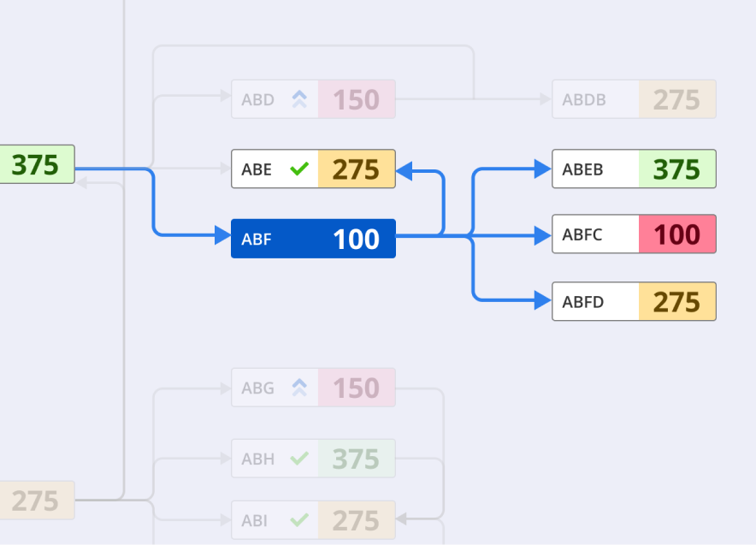Click the green 375 node at left edge

(36, 164)
